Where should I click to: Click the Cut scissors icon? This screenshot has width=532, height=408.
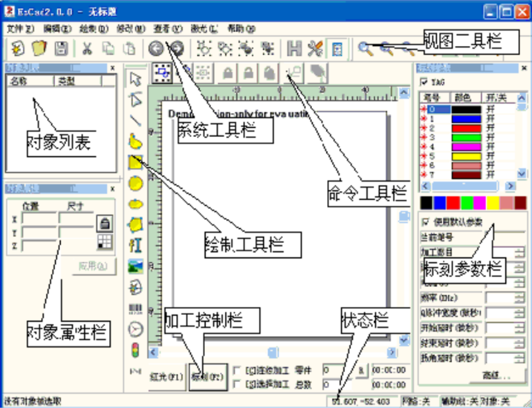[x=87, y=48]
